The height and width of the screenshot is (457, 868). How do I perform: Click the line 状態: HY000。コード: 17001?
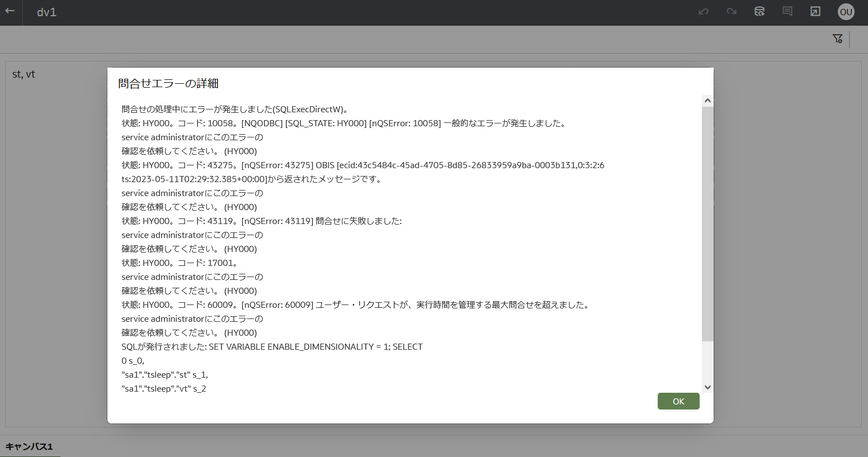pos(181,263)
